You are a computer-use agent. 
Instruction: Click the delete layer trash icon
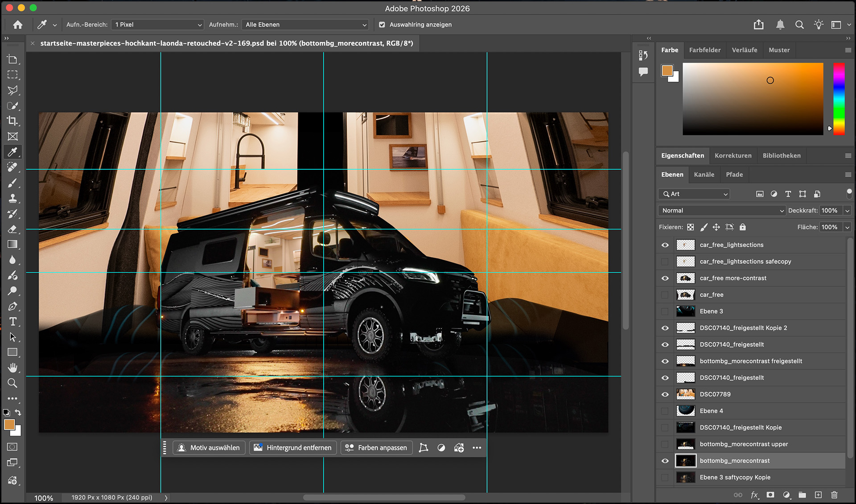(834, 495)
